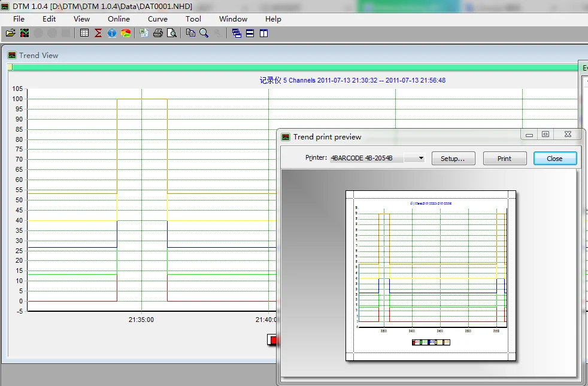588x386 pixels.
Task: Click the red sigma statistics icon
Action: [98, 33]
